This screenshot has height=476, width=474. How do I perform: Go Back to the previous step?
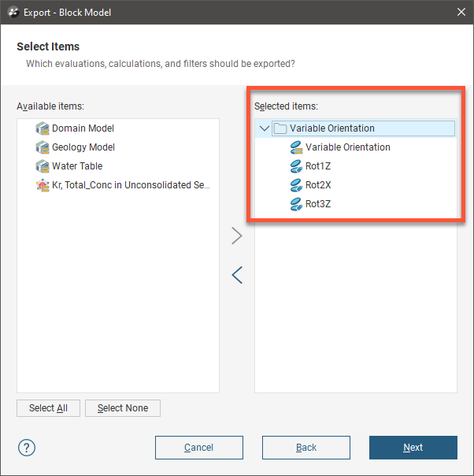(306, 448)
